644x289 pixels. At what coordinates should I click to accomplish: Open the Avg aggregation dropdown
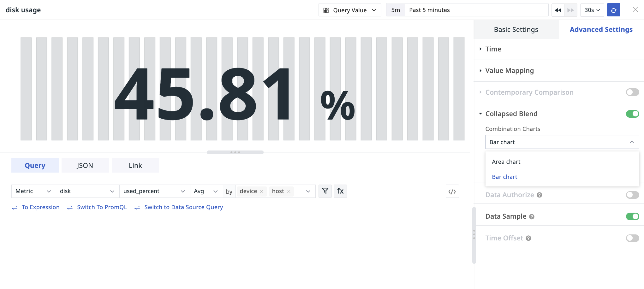pos(206,191)
